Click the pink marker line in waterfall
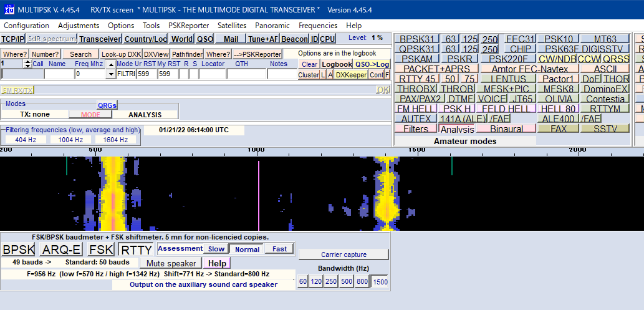 tap(259, 195)
